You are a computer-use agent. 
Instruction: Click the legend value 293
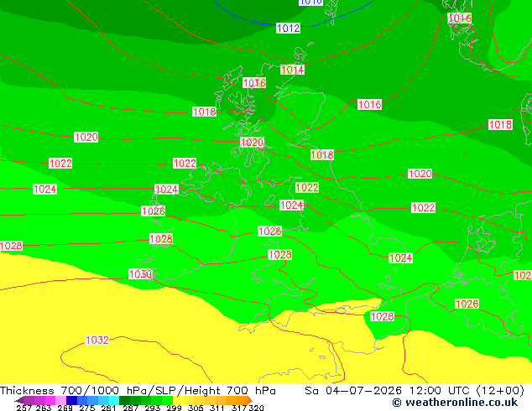click(153, 408)
